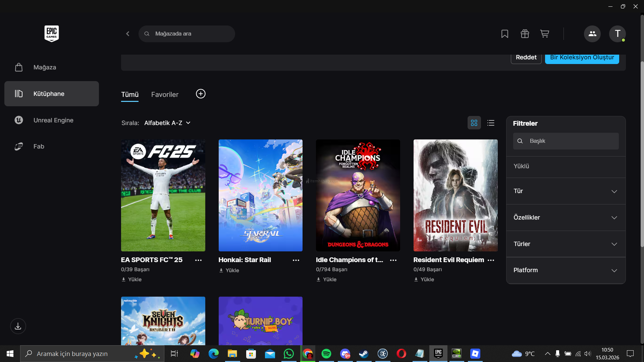Switch to grid view layout

click(x=474, y=123)
